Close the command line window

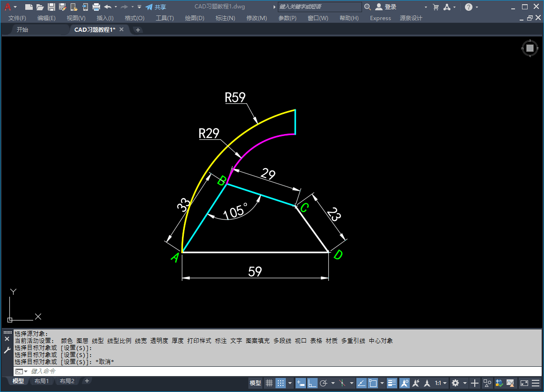pyautogui.click(x=7, y=339)
